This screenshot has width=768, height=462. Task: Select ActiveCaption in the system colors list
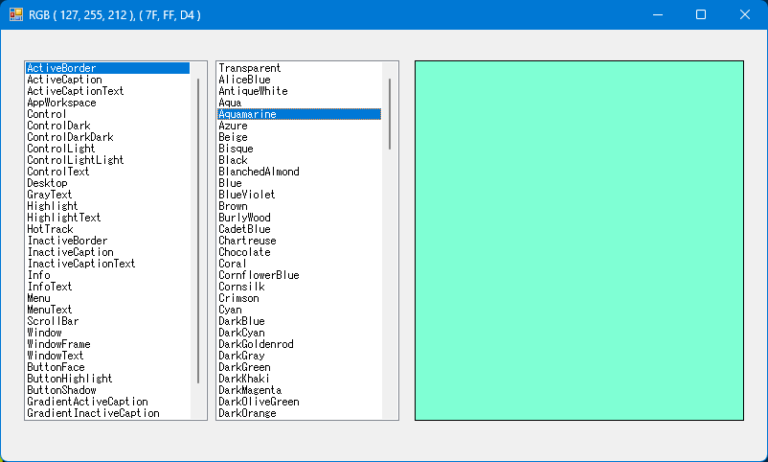tap(64, 80)
